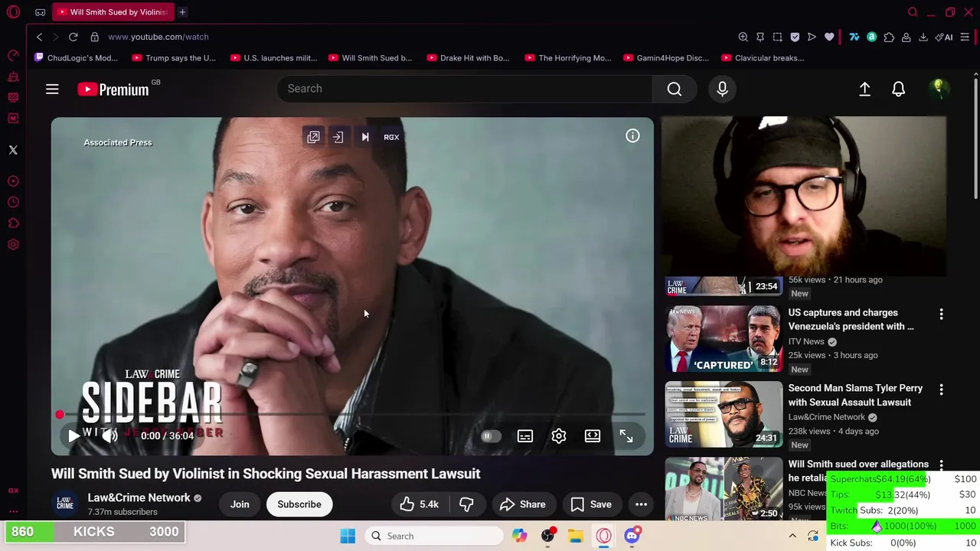
Task: Open the Law&Crime Network channel link
Action: tap(139, 497)
